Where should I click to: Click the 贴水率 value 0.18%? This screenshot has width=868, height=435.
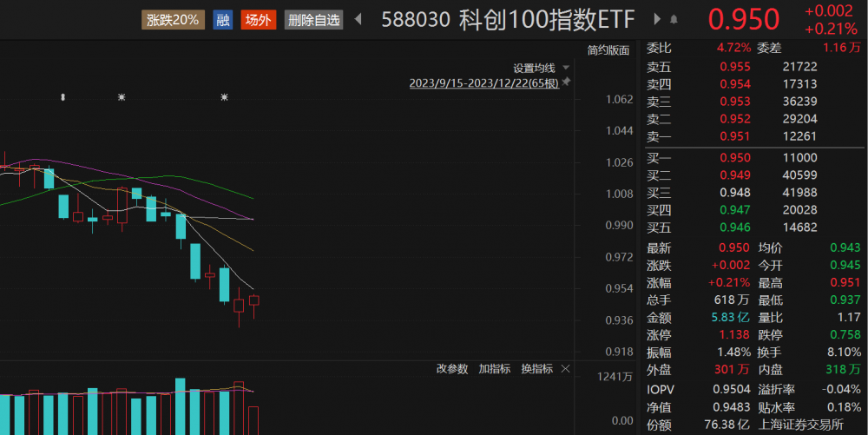pos(844,408)
